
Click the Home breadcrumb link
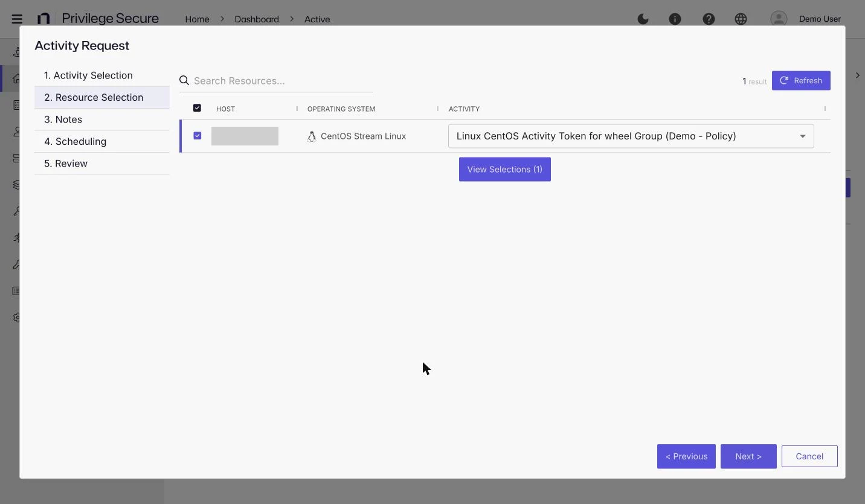coord(197,19)
